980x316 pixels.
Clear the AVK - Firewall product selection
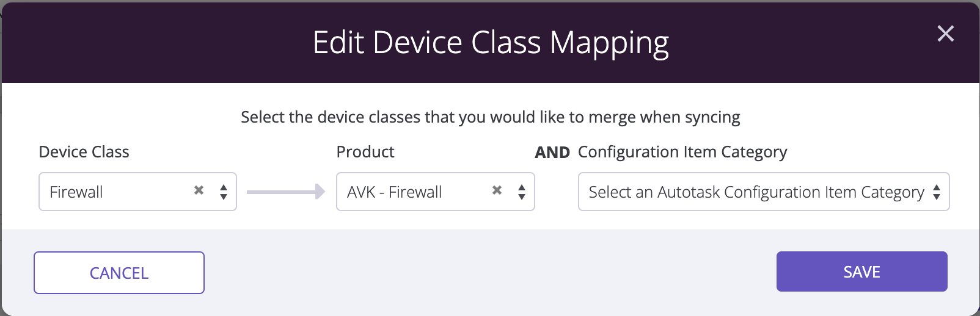click(497, 190)
